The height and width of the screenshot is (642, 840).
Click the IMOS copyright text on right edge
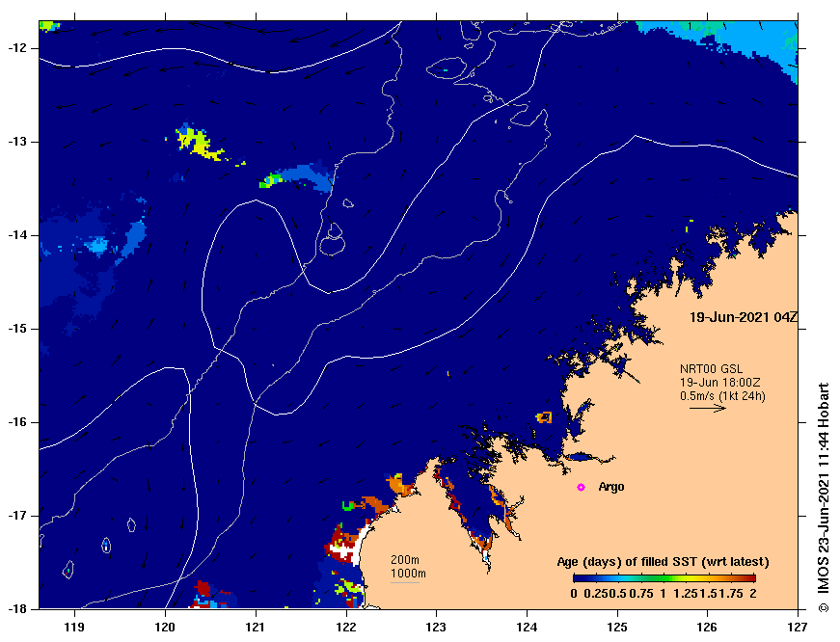coord(823,497)
